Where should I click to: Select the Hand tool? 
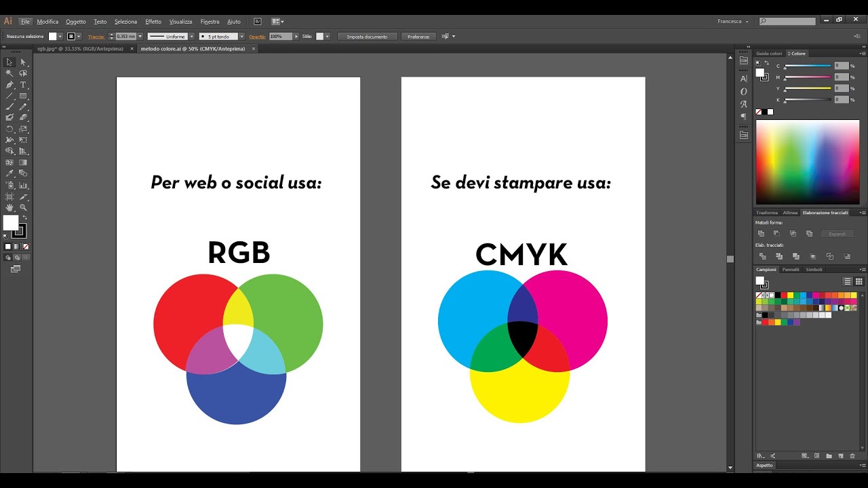coord(9,207)
